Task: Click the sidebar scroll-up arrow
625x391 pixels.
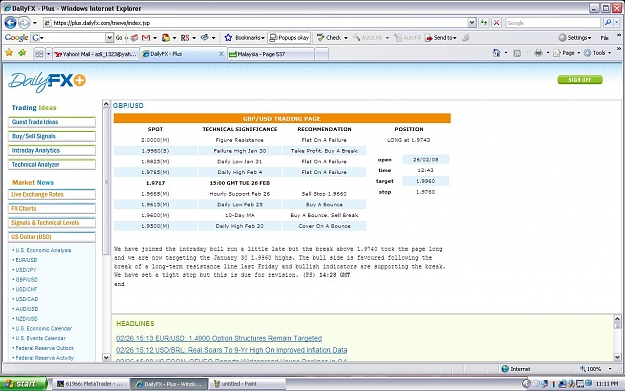Action: [106, 104]
